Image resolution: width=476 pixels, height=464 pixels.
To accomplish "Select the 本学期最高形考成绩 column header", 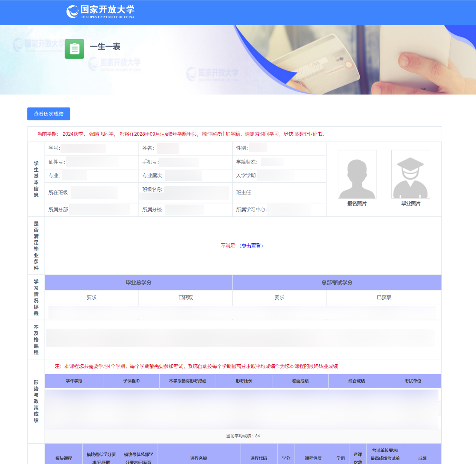I will (x=187, y=381).
